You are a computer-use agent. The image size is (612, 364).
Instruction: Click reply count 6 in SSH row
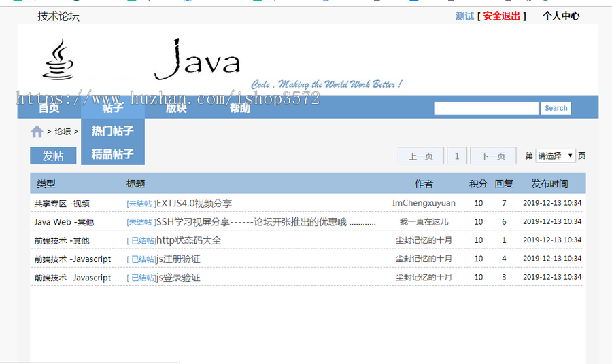pos(504,222)
